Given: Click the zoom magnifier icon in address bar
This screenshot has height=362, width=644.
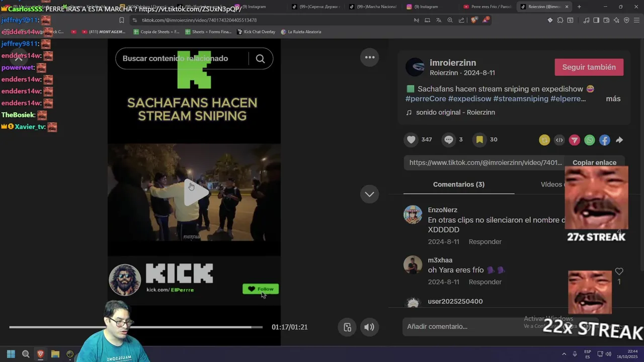Looking at the screenshot, I should point(450,20).
